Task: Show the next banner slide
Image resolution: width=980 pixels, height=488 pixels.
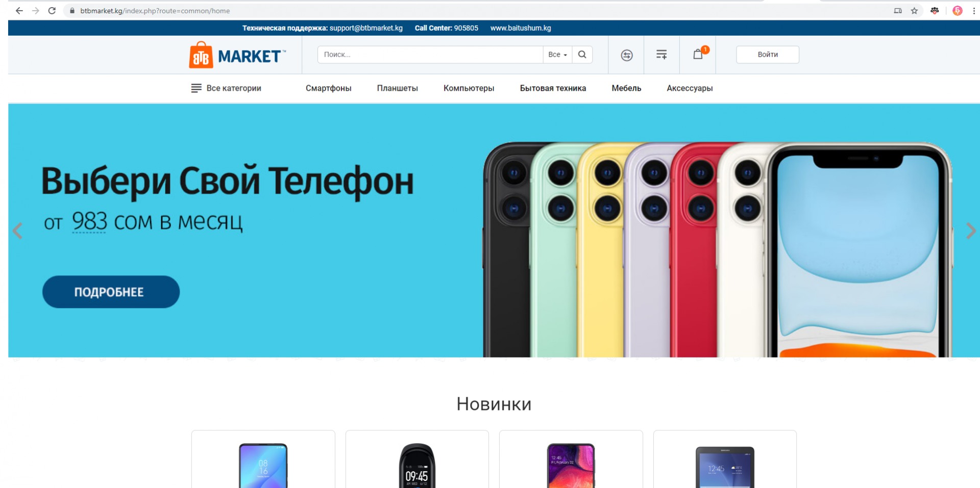Action: [x=971, y=231]
